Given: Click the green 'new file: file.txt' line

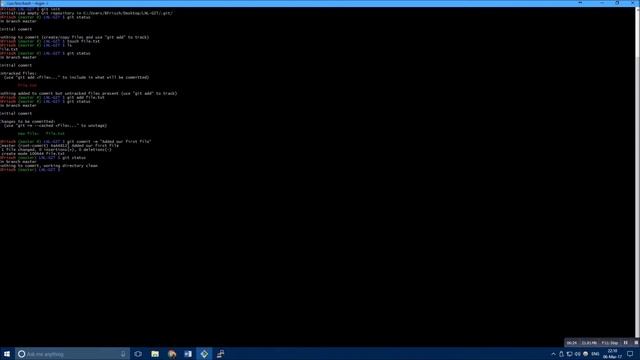Looking at the screenshot, I should (x=41, y=133).
